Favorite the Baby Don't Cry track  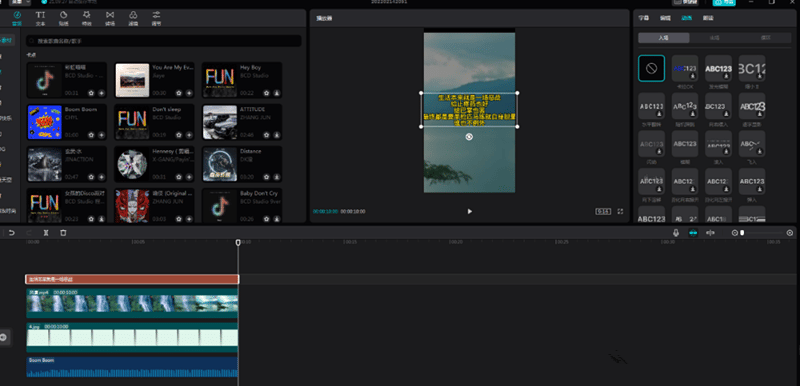(x=266, y=219)
